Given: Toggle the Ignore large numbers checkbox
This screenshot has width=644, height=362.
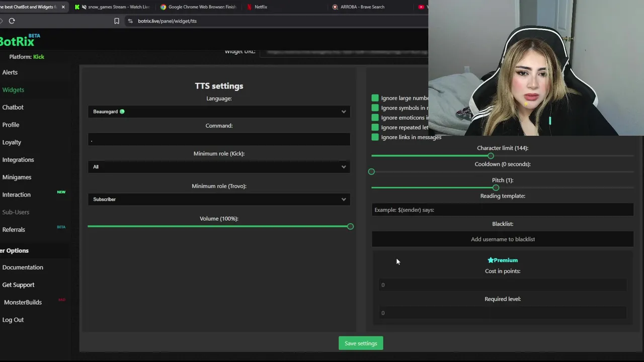Looking at the screenshot, I should pos(375,98).
